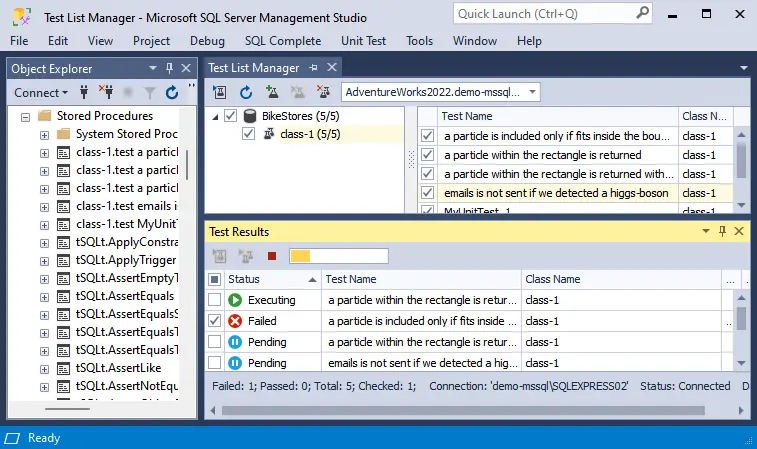Viewport: 757px width, 449px height.
Task: Select the tSQLt.AssertLike tree item
Action: (x=118, y=368)
